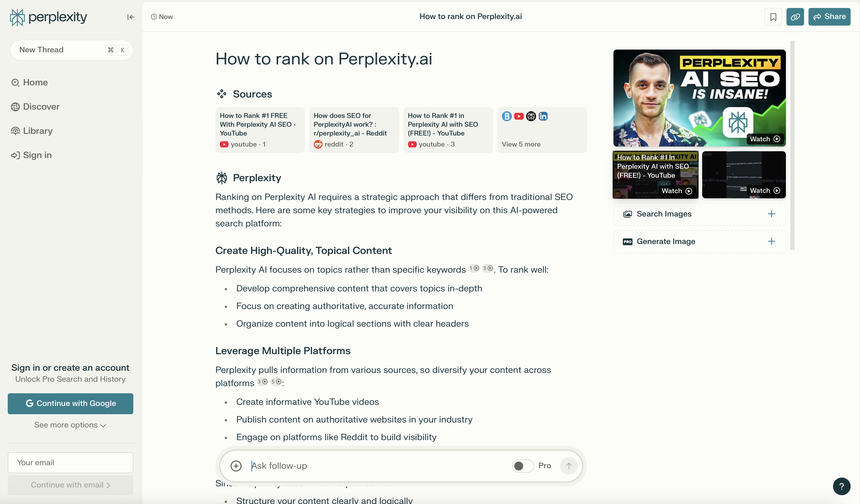Click 'Focus on creating authoritative, accurate information'
This screenshot has height=504, width=860.
(345, 306)
